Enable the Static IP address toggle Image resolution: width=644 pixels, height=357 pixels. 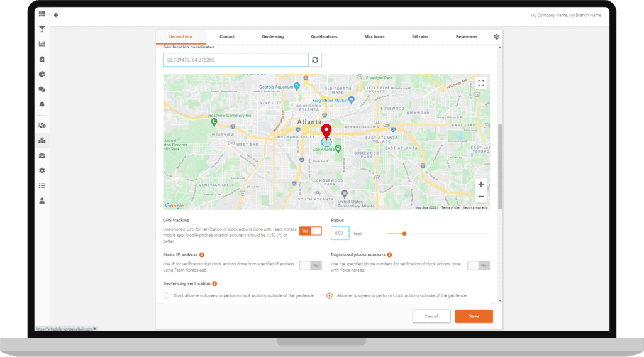[311, 265]
